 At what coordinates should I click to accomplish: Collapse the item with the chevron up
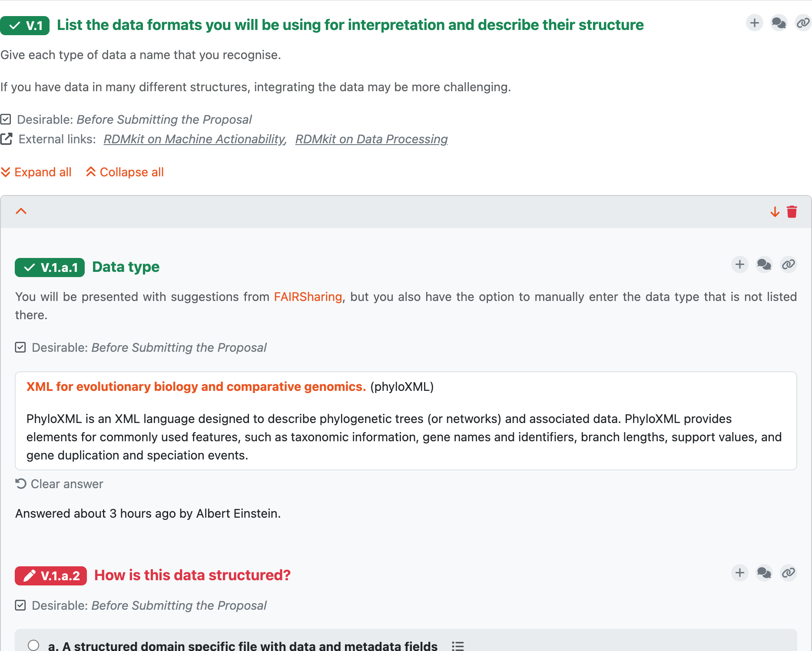tap(21, 211)
